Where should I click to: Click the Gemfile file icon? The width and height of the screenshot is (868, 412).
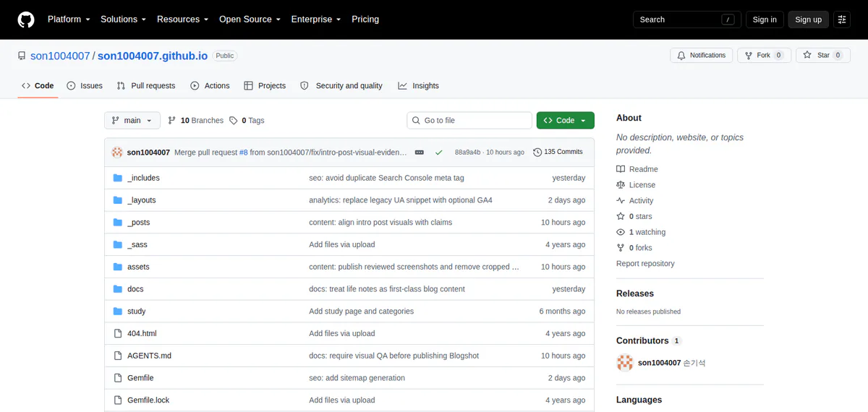[x=118, y=378]
